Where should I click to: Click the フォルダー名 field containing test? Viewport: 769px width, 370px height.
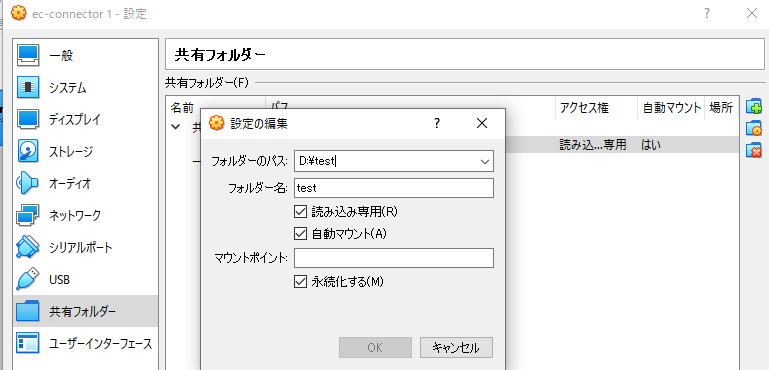click(x=394, y=188)
